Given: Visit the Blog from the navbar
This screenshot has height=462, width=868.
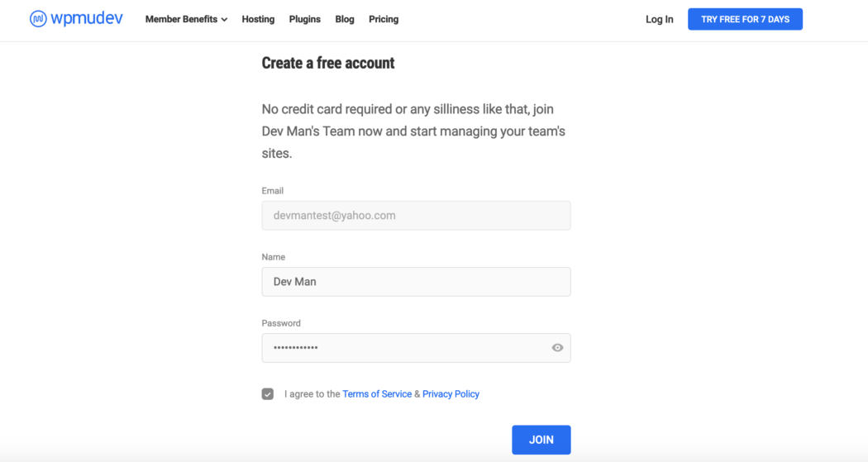Looking at the screenshot, I should coord(345,19).
